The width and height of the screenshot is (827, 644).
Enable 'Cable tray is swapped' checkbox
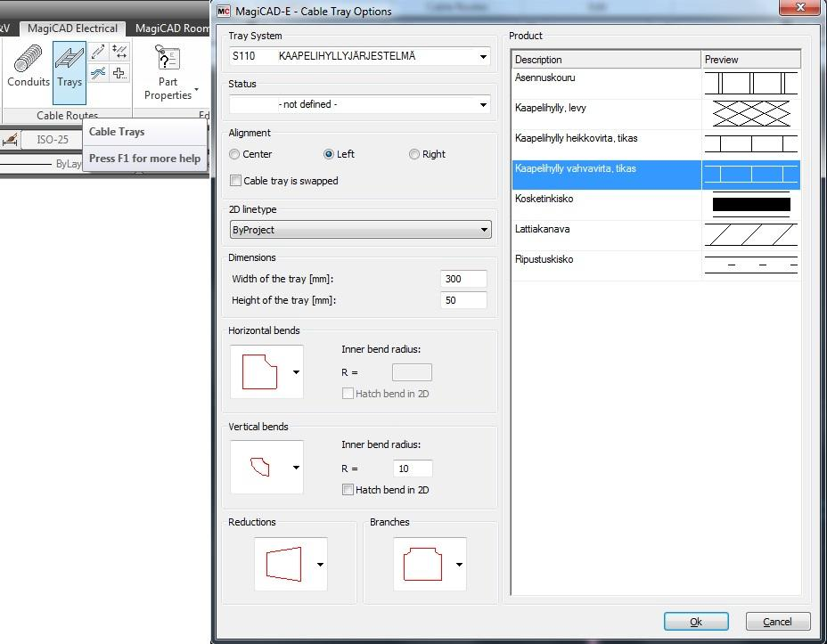point(236,181)
